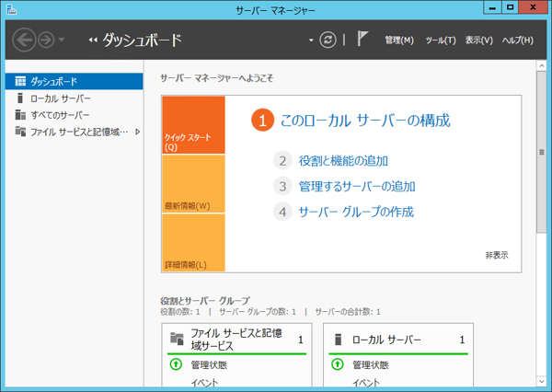Click orange step 1 circle
The image size is (552, 392).
click(x=262, y=121)
